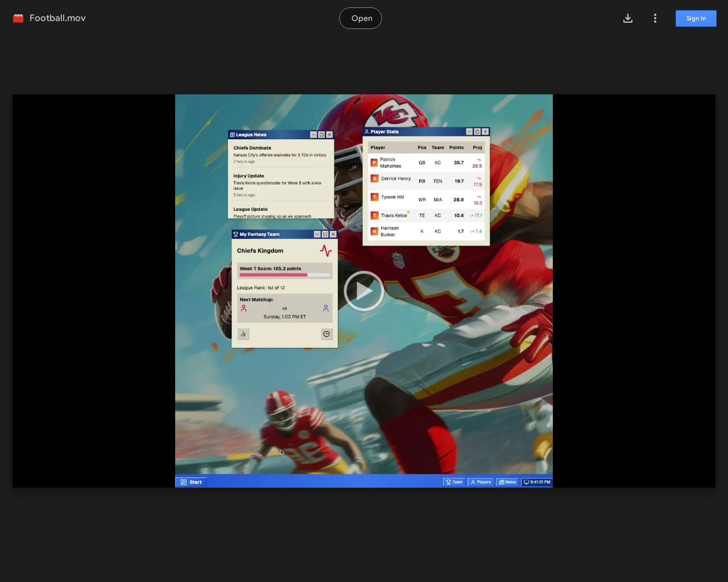Viewport: 728px width, 582px height.
Task: Click the 7.4 projection for Harrison Butker
Action: tap(476, 231)
